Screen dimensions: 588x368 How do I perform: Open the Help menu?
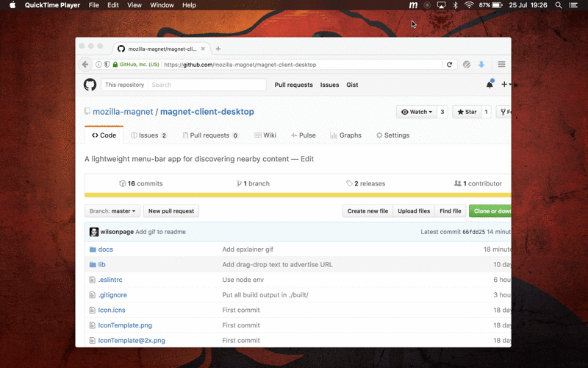(x=189, y=5)
